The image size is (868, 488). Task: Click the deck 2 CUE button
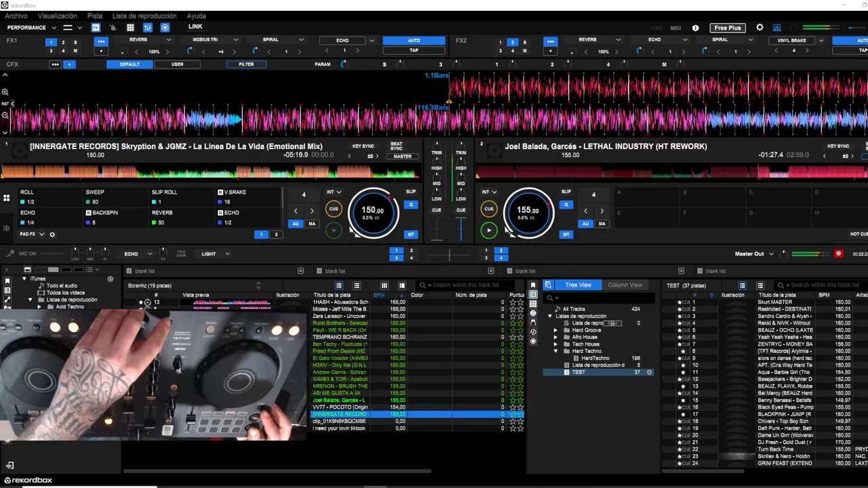click(x=489, y=209)
